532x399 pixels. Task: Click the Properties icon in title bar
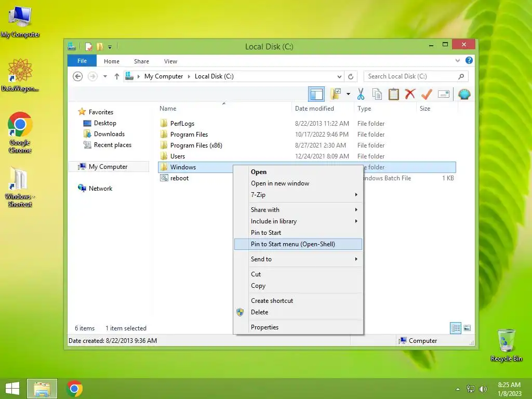[88, 46]
